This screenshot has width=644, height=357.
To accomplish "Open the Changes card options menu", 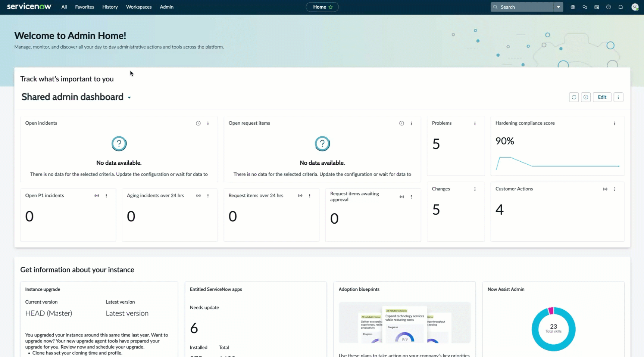I will coord(475,189).
